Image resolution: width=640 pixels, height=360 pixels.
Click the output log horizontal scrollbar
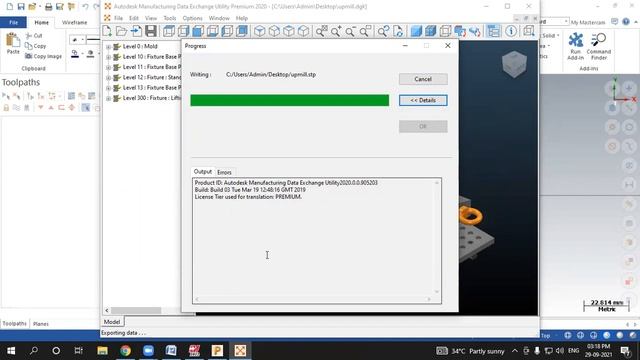(x=313, y=299)
